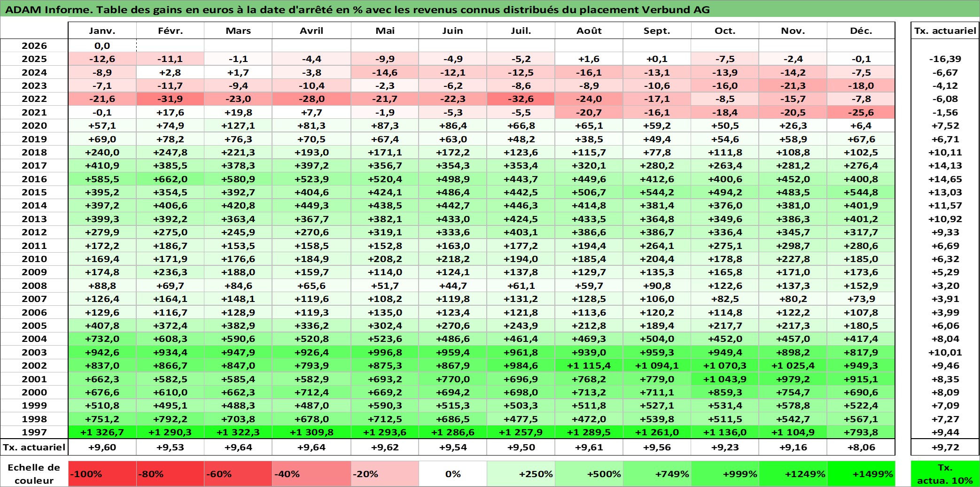
Task: Click the 2022 year row label
Action: [x=34, y=99]
